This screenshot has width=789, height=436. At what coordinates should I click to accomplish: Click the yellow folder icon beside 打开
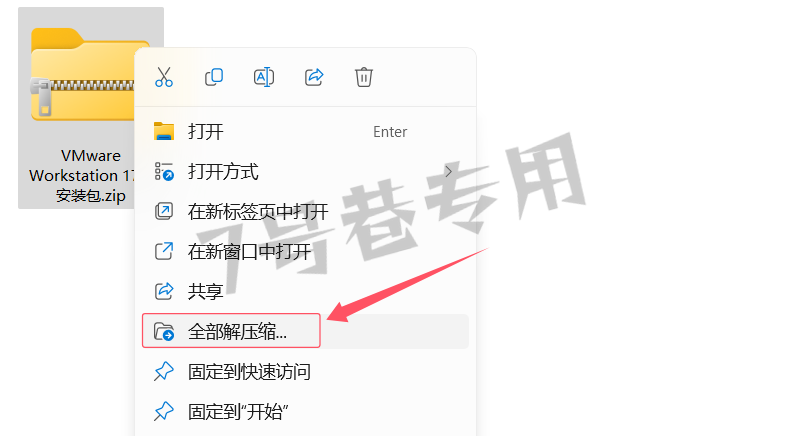(x=164, y=131)
